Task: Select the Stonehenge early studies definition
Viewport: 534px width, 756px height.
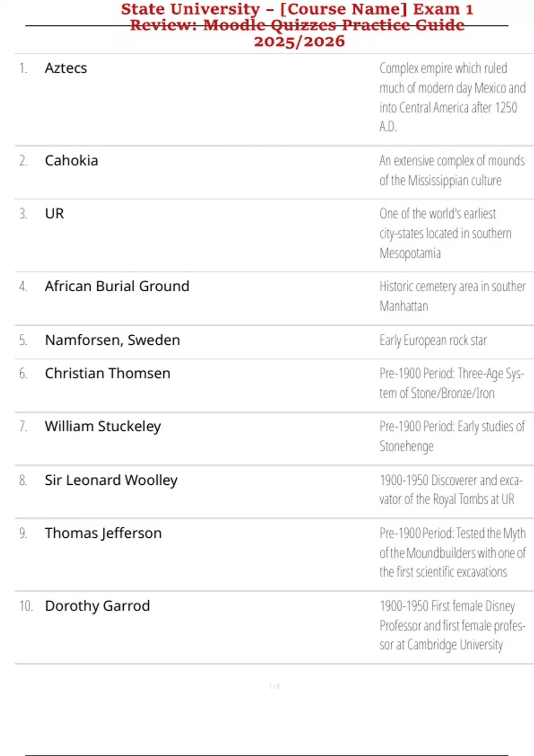Action: (x=452, y=436)
